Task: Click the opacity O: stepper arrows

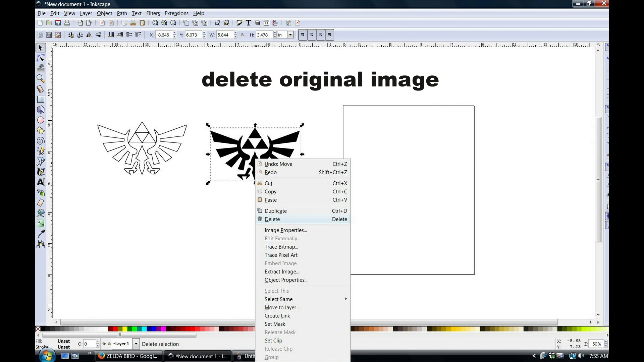Action: [x=97, y=344]
